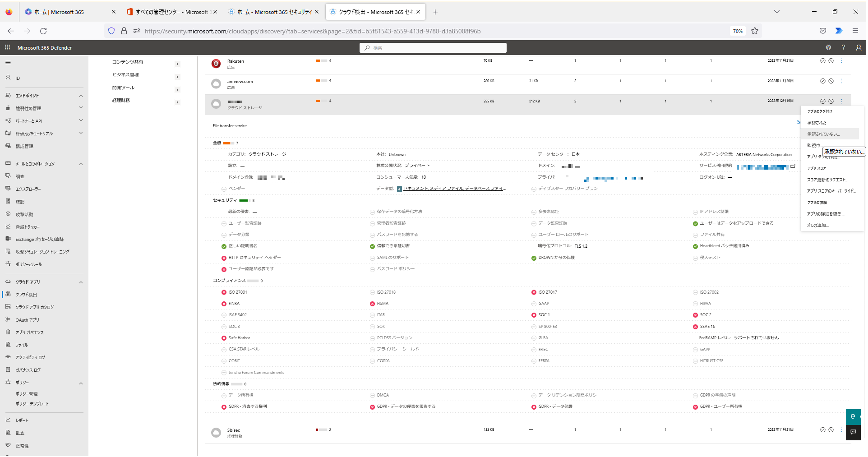The width and height of the screenshot is (868, 457).
Task: Click the セキュリティ score bar showing 8
Action: [244, 200]
